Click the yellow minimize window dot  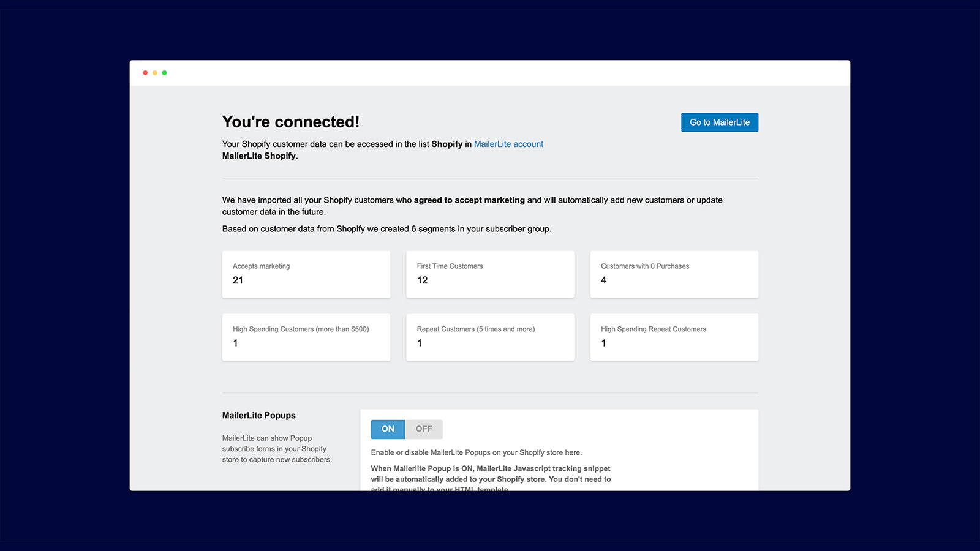[x=154, y=72]
